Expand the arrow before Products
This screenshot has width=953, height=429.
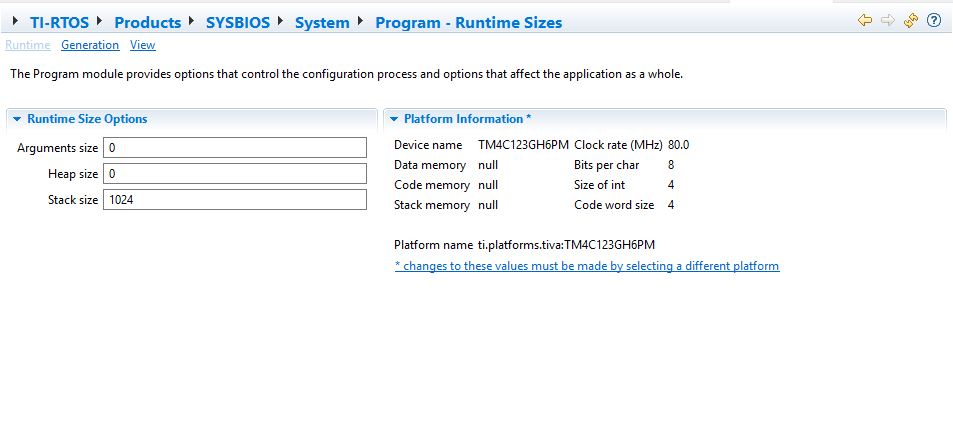pyautogui.click(x=100, y=21)
